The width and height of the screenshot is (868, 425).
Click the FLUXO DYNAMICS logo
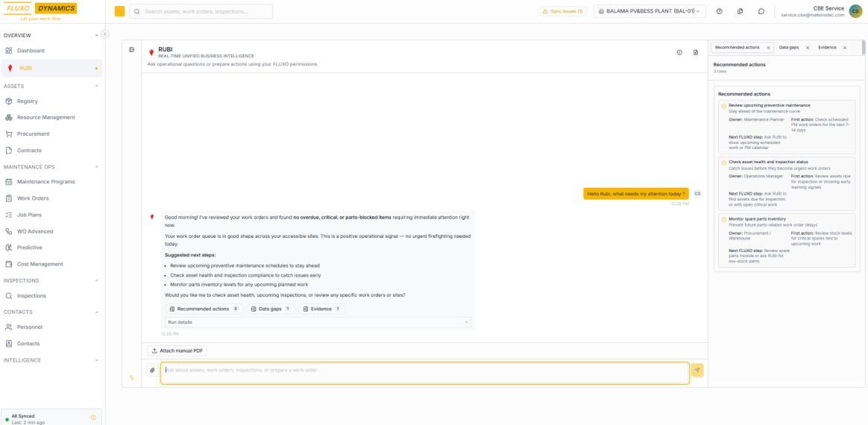40,11
